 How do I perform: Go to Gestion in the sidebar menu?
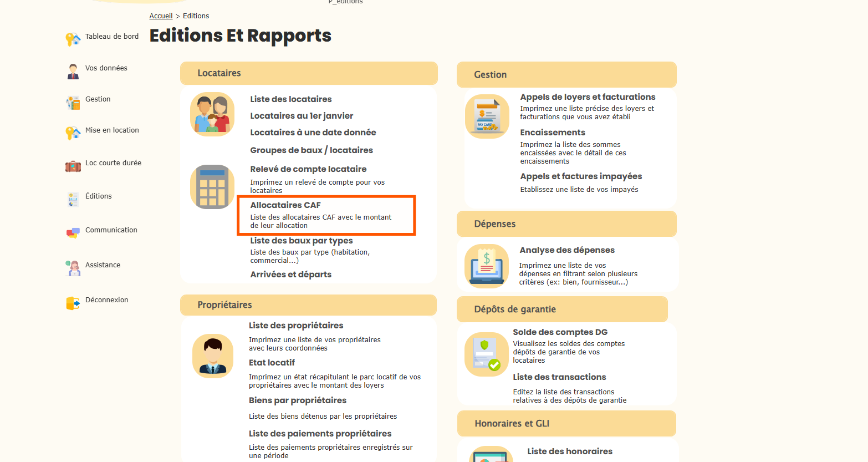point(98,99)
